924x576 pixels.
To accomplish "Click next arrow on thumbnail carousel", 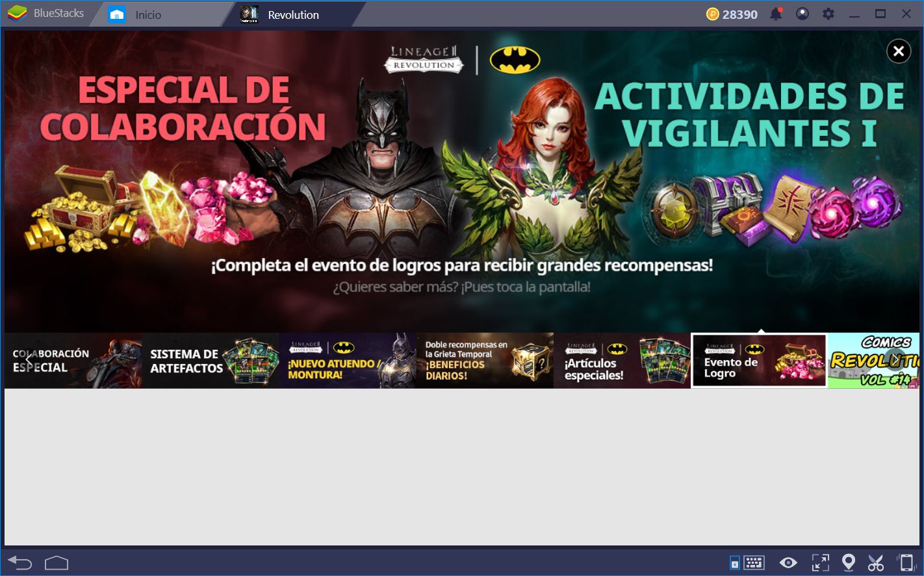I will pos(895,360).
